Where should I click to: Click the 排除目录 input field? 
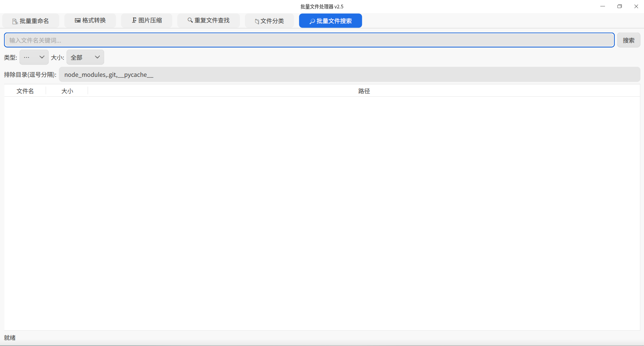click(350, 75)
